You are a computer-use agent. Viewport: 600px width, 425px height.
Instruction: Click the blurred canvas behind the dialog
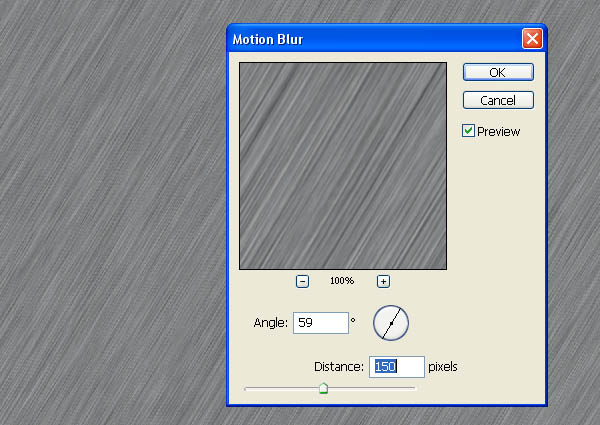coord(111,214)
